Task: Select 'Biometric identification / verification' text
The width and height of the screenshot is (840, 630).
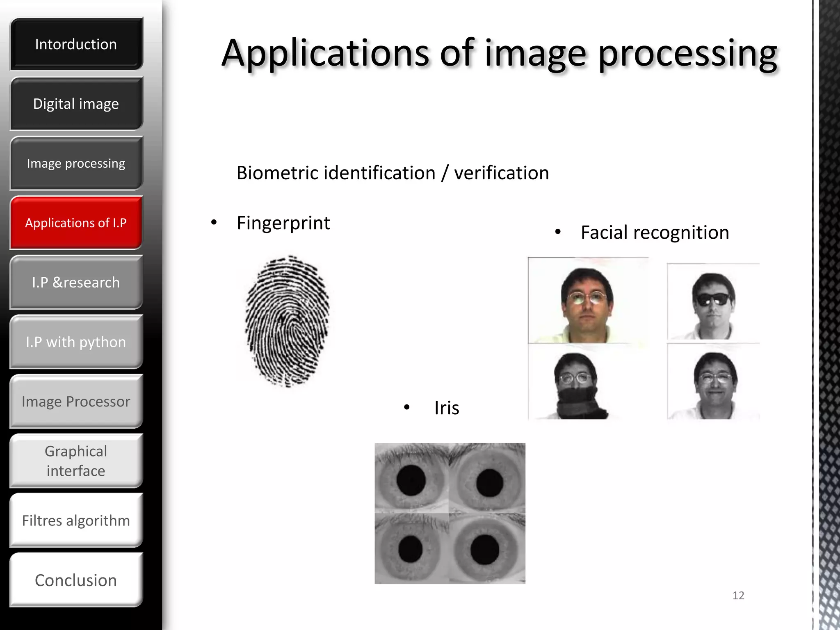Action: point(393,173)
